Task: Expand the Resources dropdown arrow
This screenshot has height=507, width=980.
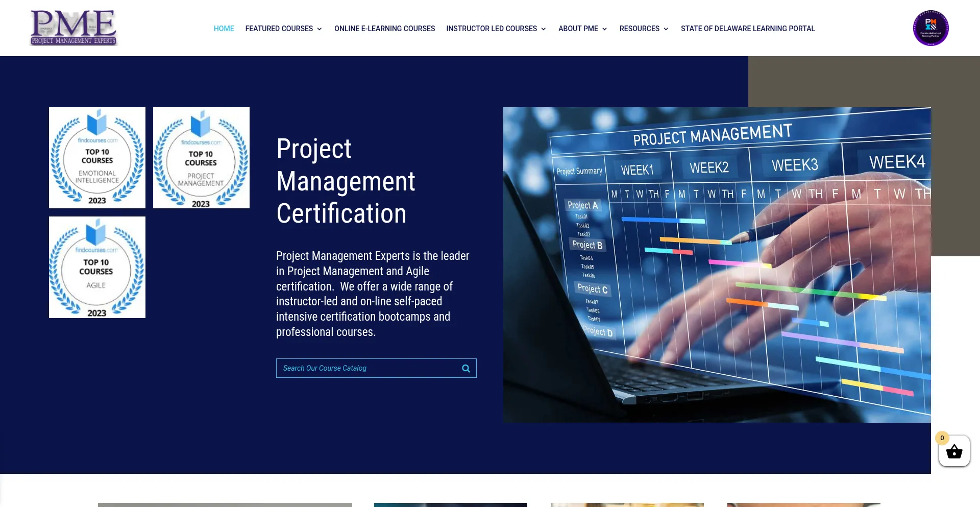Action: pos(666,29)
